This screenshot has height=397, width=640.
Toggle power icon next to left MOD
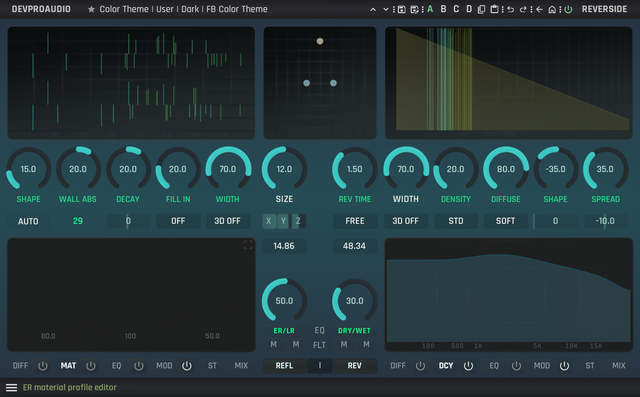pos(187,366)
